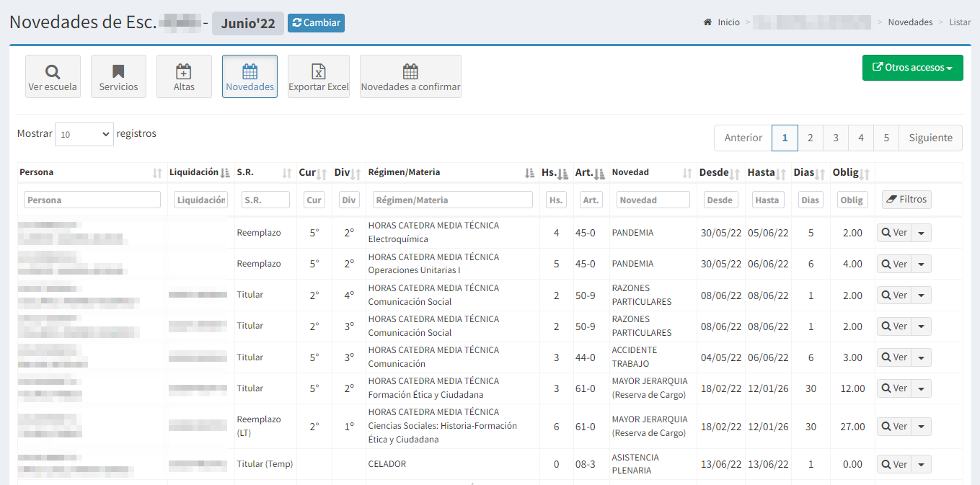This screenshot has width=980, height=485.
Task: Open Mostrar registros count dropdown
Action: click(x=84, y=134)
